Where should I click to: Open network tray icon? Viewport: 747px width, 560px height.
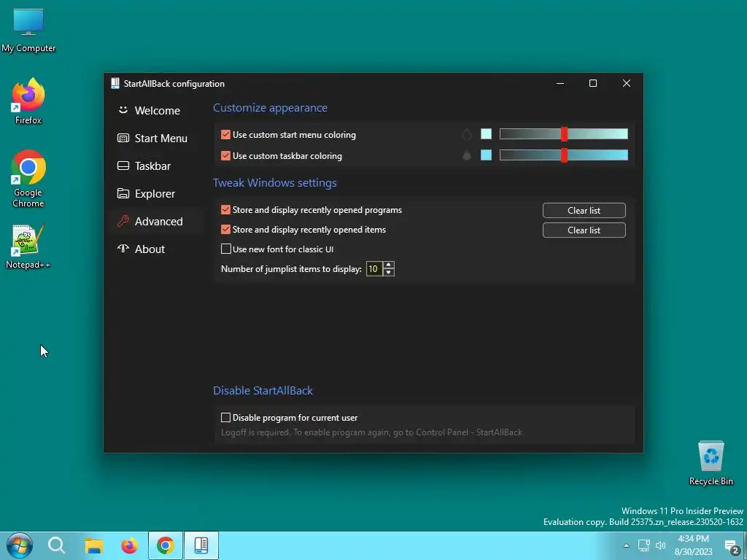point(644,545)
